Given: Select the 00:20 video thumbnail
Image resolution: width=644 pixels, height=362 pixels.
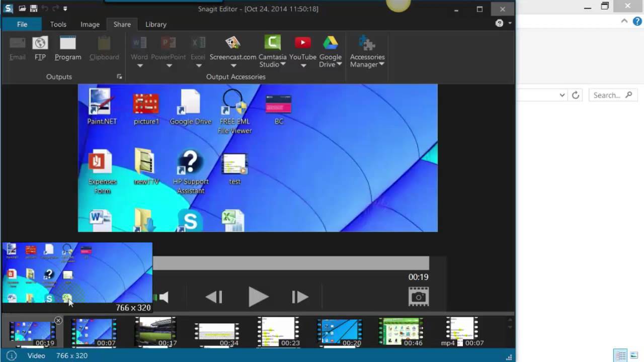Looking at the screenshot, I should click(340, 332).
